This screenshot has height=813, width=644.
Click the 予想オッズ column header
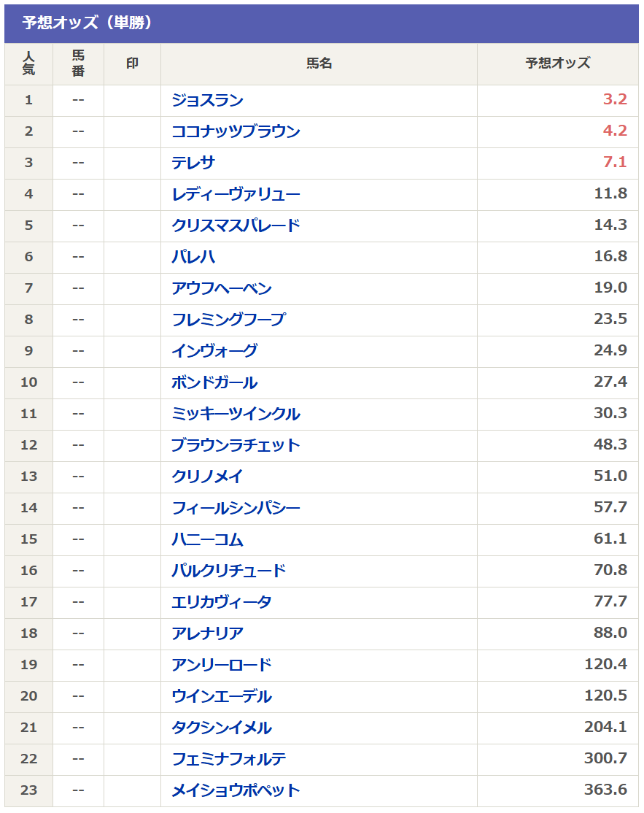[x=558, y=63]
